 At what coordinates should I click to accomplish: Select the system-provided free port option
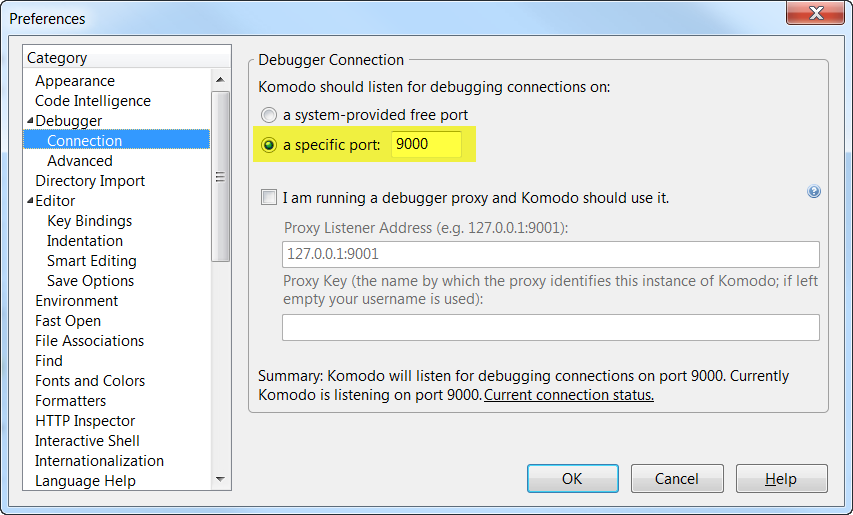tap(268, 115)
